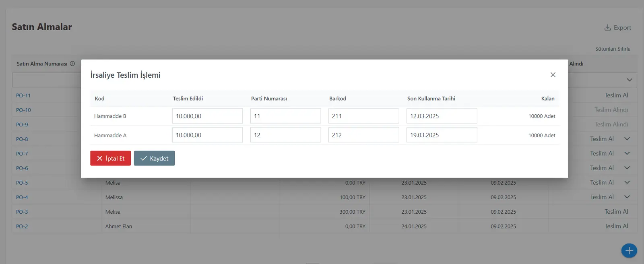Click the info icon beside Satın Alma Numarası
This screenshot has width=644, height=264.
72,64
